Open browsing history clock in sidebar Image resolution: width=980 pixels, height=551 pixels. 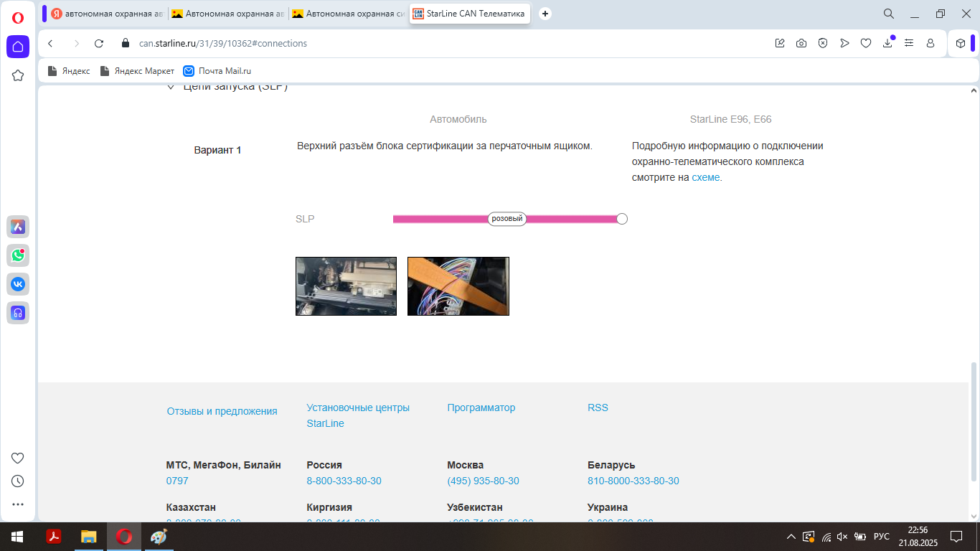(18, 481)
